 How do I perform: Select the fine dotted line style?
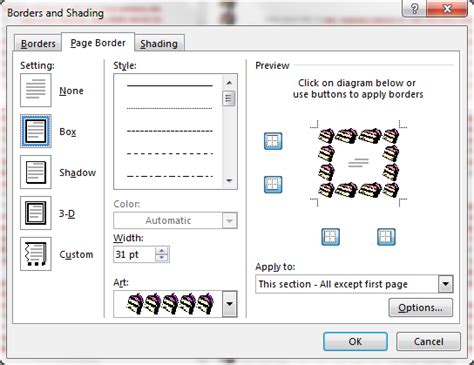click(x=170, y=108)
